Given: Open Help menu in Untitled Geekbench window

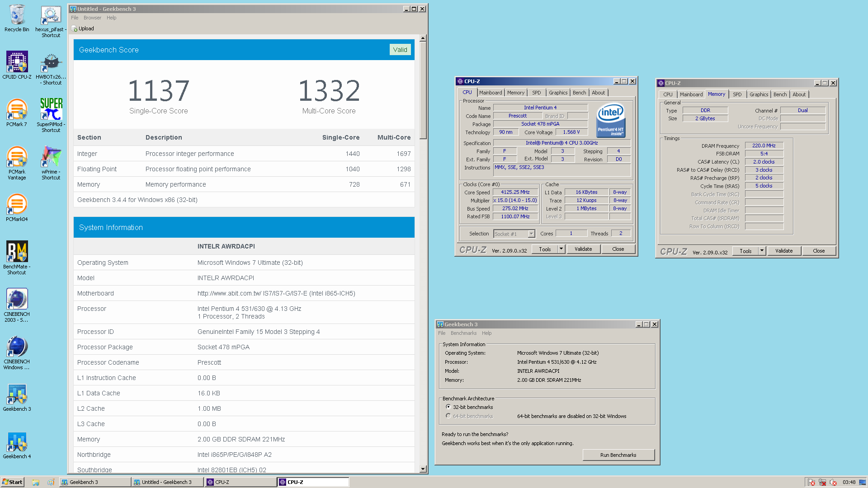Looking at the screenshot, I should coord(112,18).
